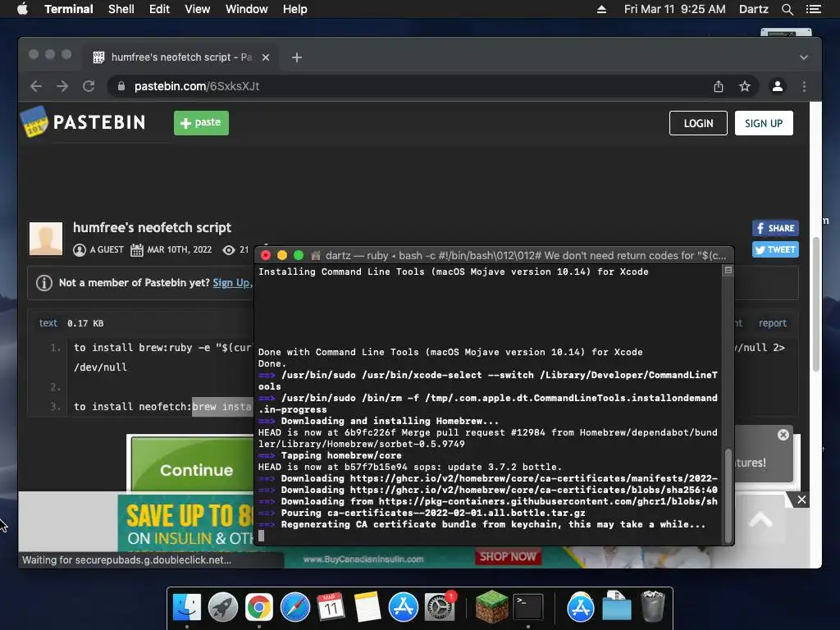Bookmark this page with the star

[x=745, y=86]
